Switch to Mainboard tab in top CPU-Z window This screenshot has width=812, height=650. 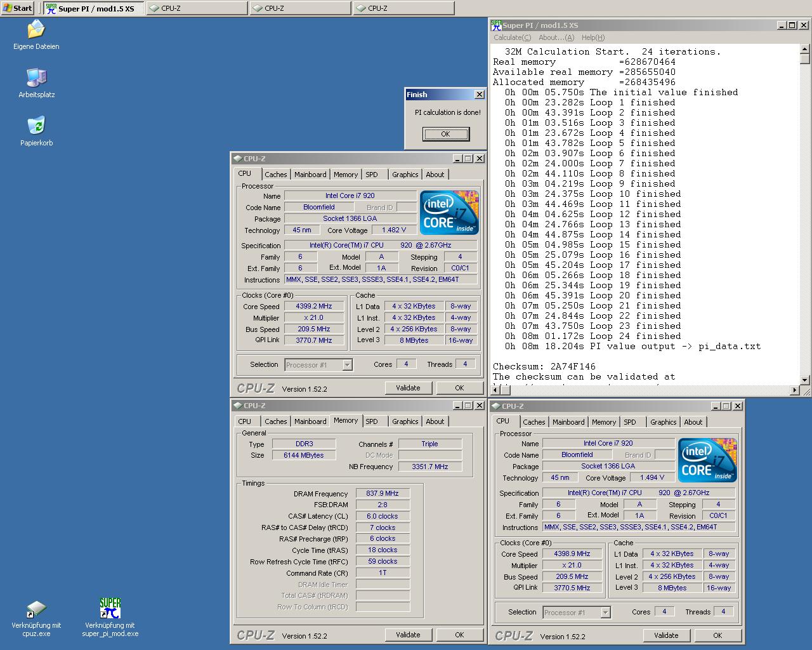pos(310,175)
